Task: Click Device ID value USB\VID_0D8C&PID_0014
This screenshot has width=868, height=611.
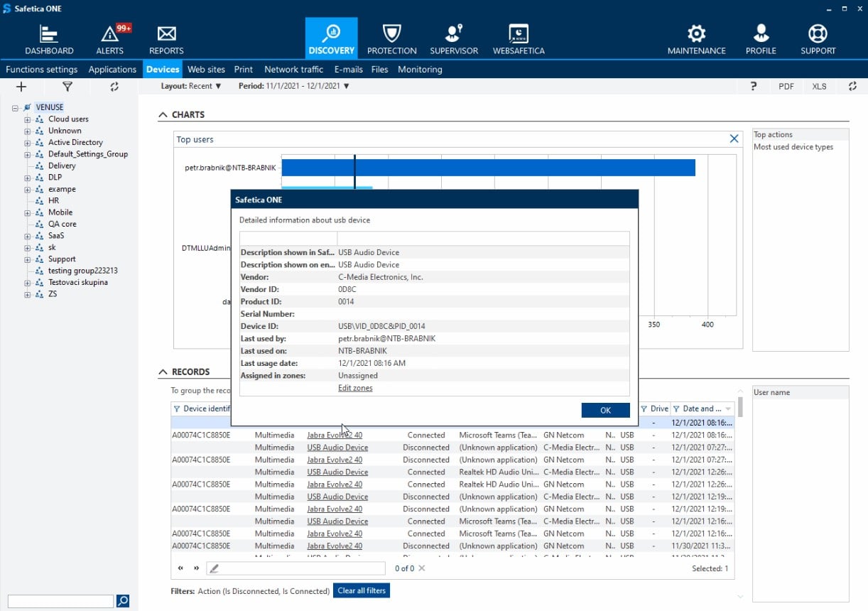Action: [381, 326]
